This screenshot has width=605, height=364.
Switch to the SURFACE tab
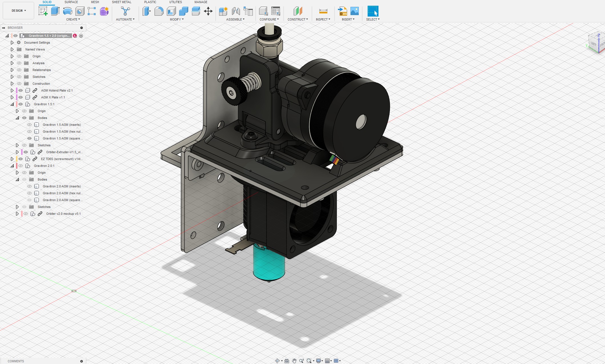pos(71,2)
